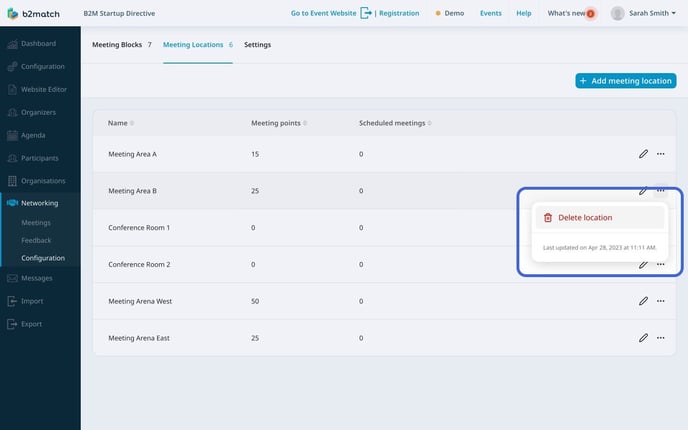Edit Meeting Arena West with pencil icon
The height and width of the screenshot is (430, 688).
(x=643, y=301)
